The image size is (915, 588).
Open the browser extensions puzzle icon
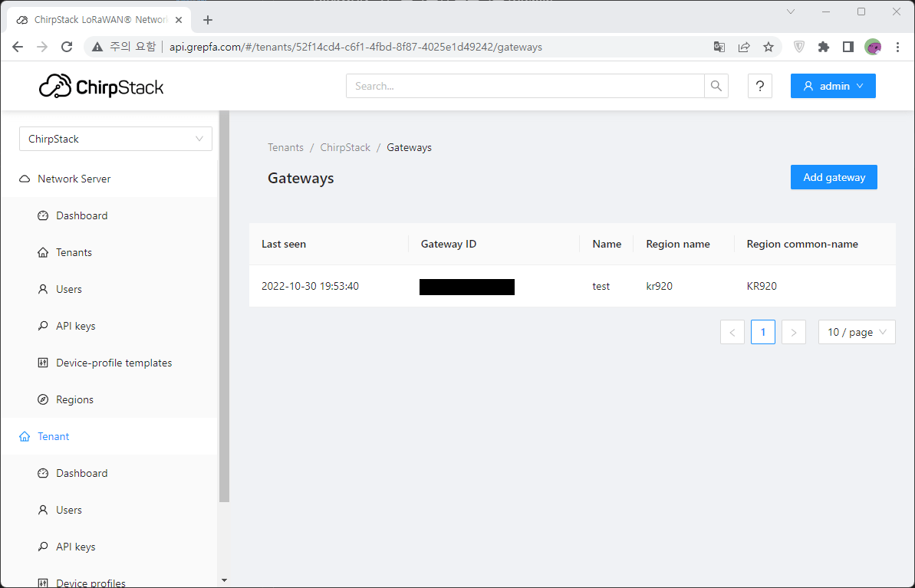(824, 47)
